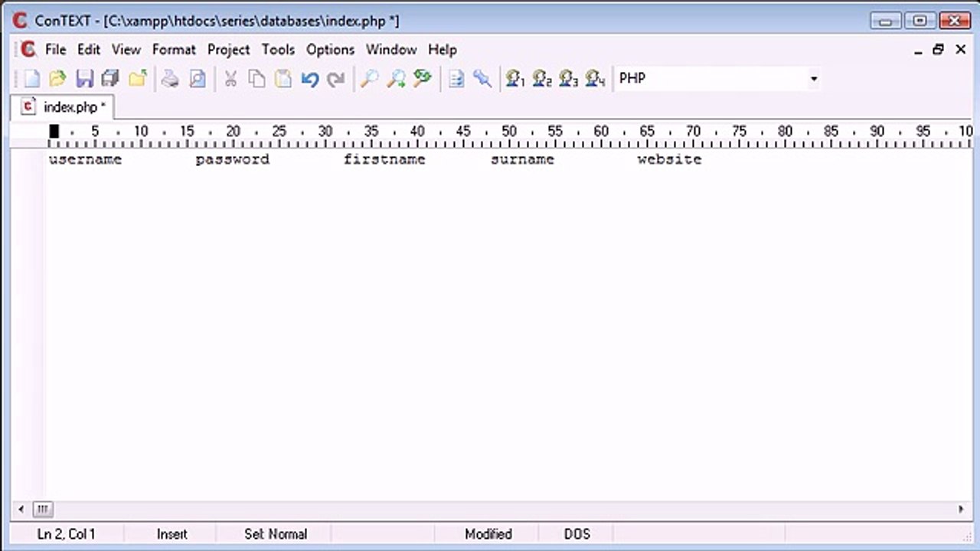Select the index.php document tab
The image size is (980, 551).
(x=64, y=107)
